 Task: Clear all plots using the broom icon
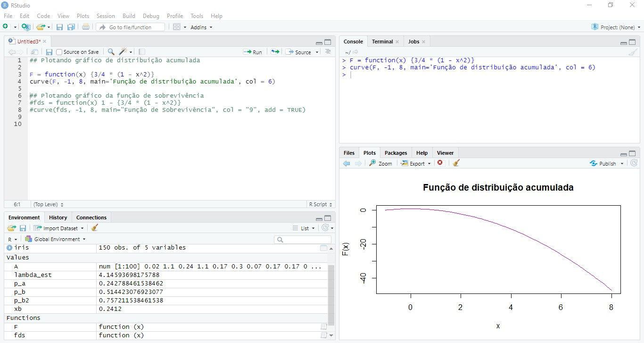[x=456, y=163]
